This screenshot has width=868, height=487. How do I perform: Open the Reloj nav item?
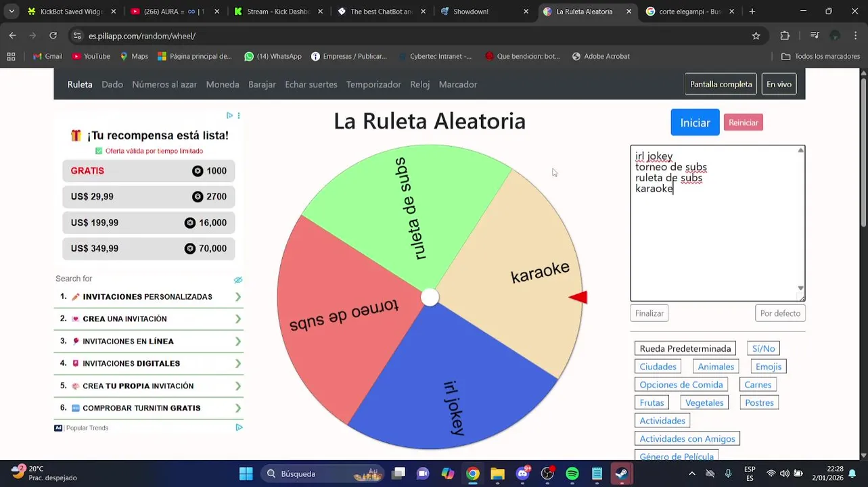tap(420, 85)
